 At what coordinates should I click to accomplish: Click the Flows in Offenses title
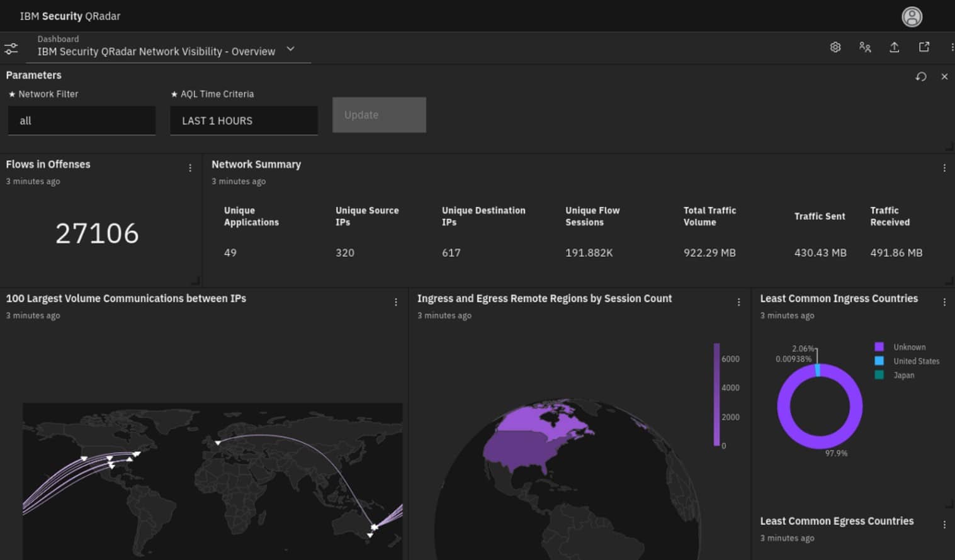48,164
